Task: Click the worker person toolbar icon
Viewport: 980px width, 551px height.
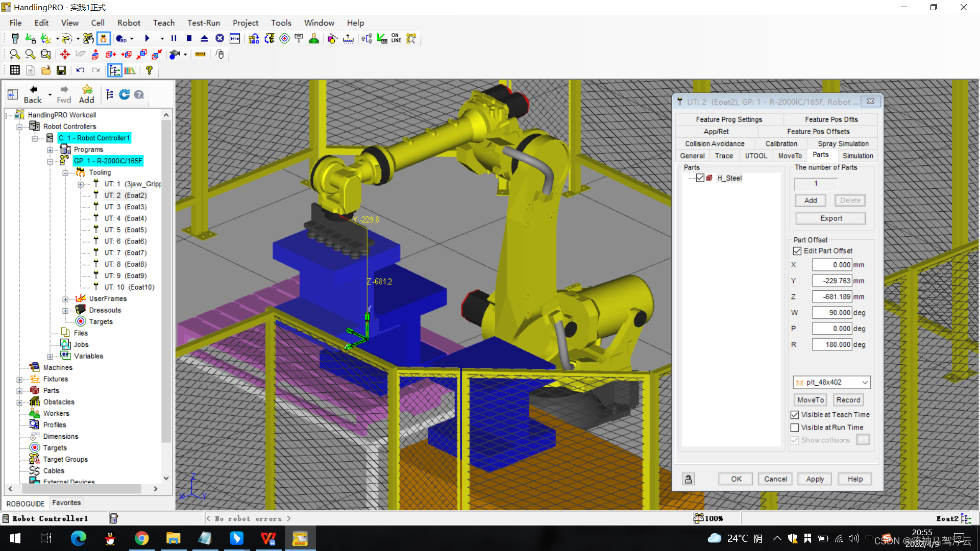Action: point(314,39)
